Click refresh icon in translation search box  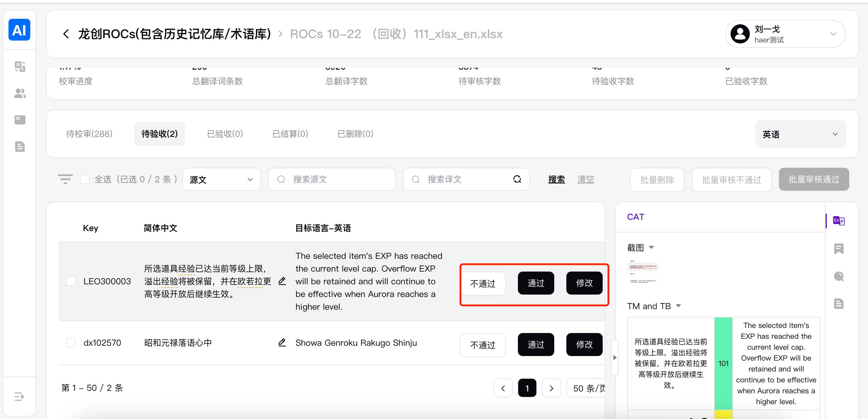pos(517,179)
